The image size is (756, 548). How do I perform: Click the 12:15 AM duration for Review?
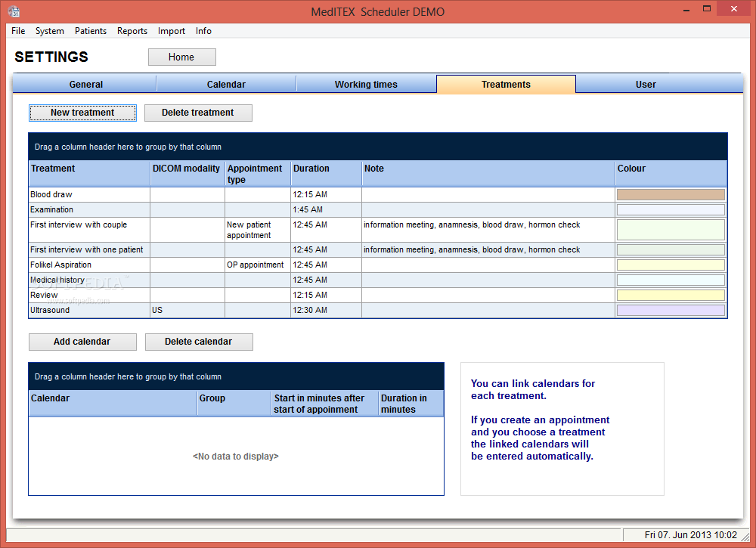coord(326,295)
